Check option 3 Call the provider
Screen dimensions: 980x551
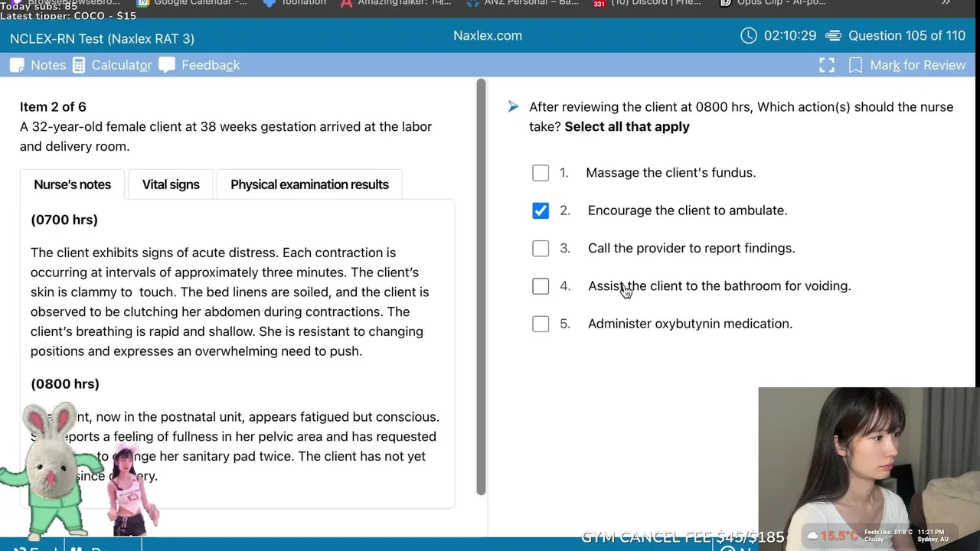541,248
